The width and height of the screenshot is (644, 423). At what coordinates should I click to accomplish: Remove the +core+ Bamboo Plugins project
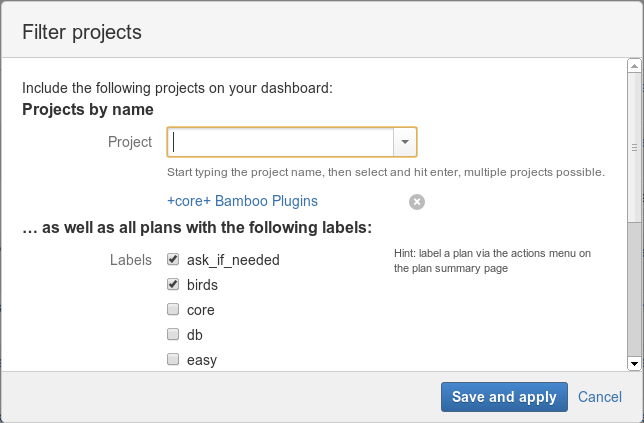click(x=417, y=202)
